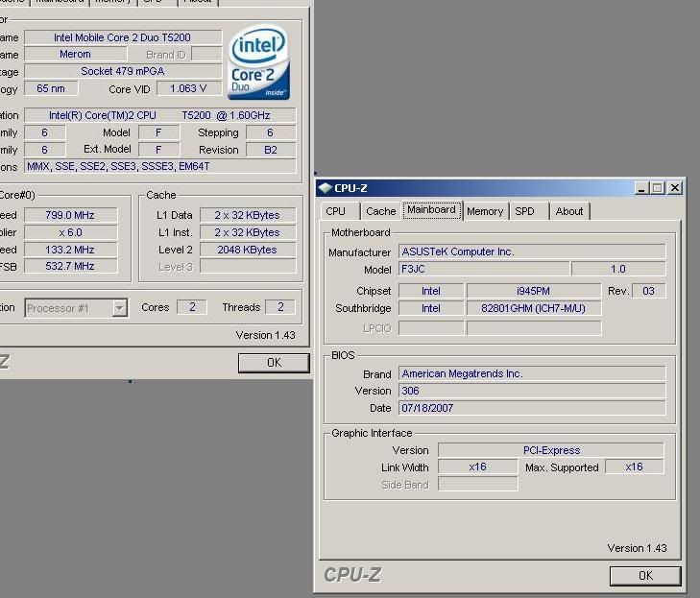Click rated FSB value 532.7 MHz
The image size is (700, 598).
click(70, 267)
